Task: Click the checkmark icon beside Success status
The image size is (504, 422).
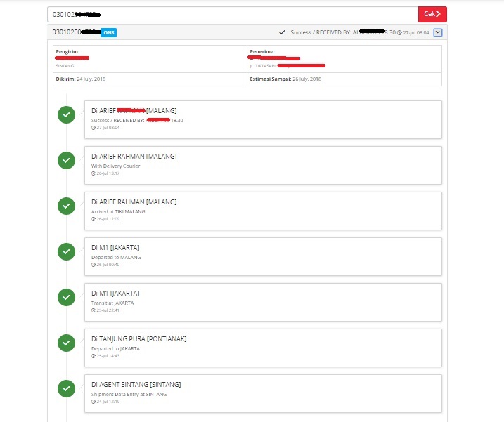Action: pyautogui.click(x=282, y=32)
